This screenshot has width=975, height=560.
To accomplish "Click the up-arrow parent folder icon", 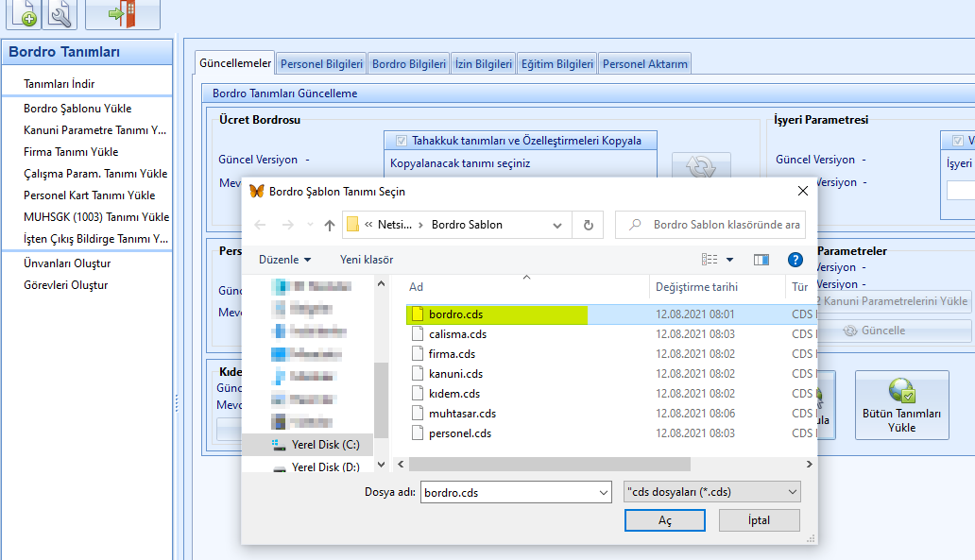I will click(x=329, y=225).
